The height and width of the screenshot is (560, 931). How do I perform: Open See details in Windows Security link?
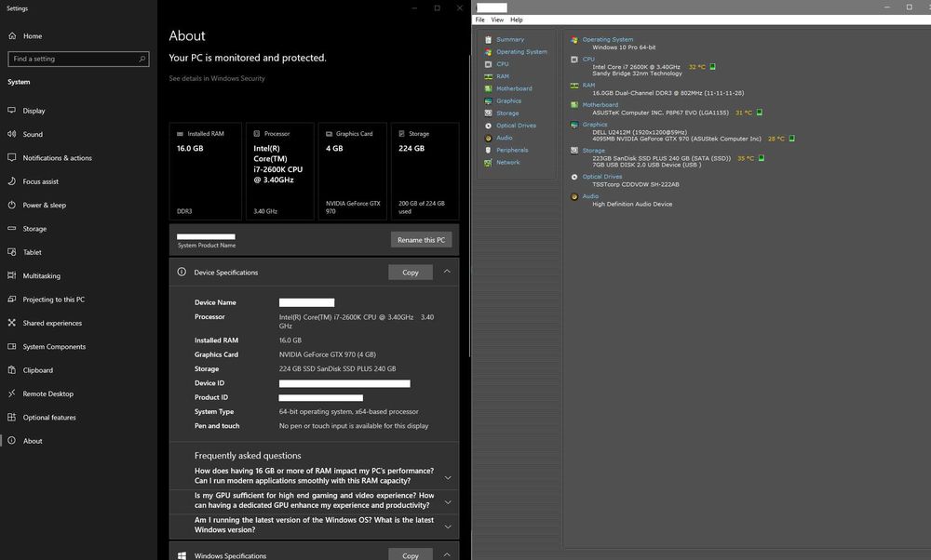click(x=217, y=78)
